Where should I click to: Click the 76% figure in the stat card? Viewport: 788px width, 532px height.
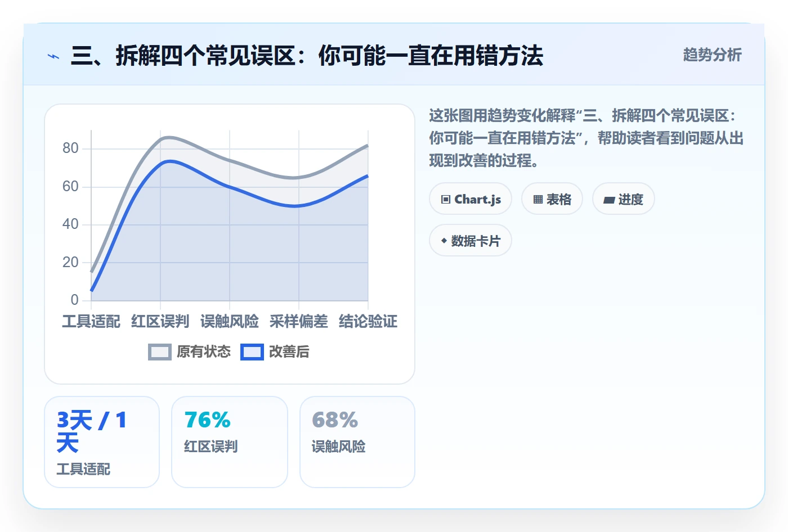coord(208,420)
